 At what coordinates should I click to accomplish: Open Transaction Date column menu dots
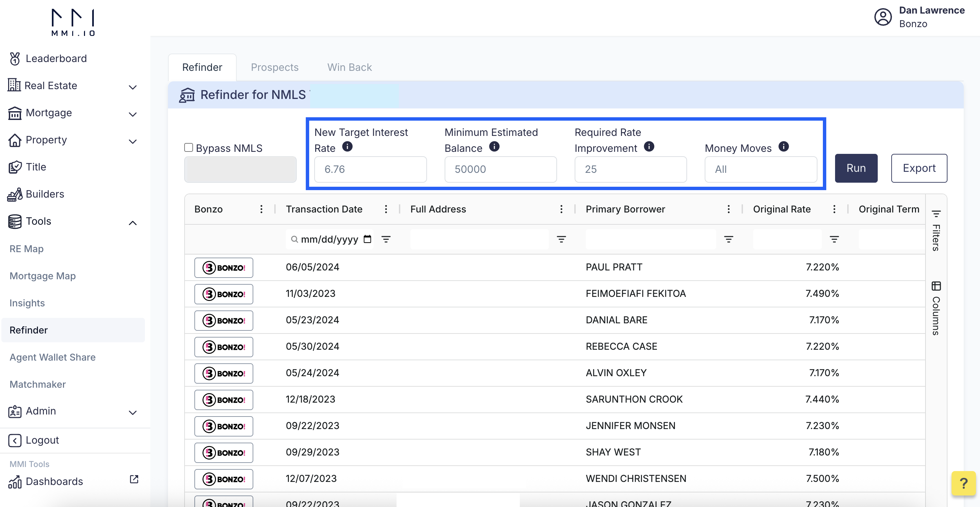[x=386, y=209]
